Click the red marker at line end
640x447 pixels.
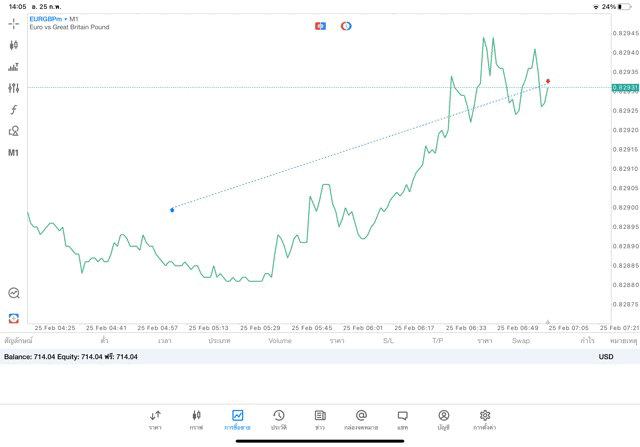[x=548, y=81]
